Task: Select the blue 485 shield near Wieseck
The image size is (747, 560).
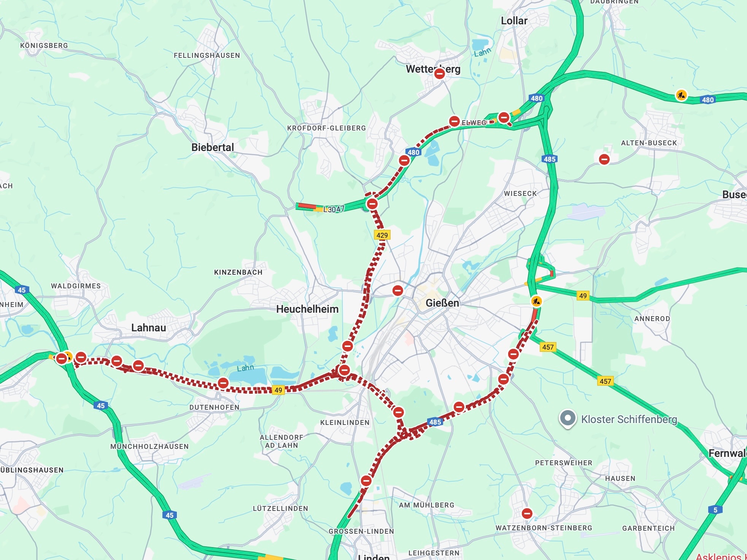Action: pos(550,159)
